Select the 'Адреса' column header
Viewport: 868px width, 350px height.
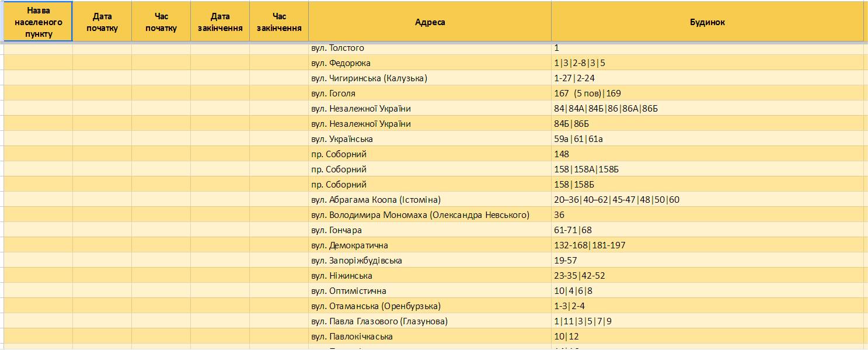(430, 22)
